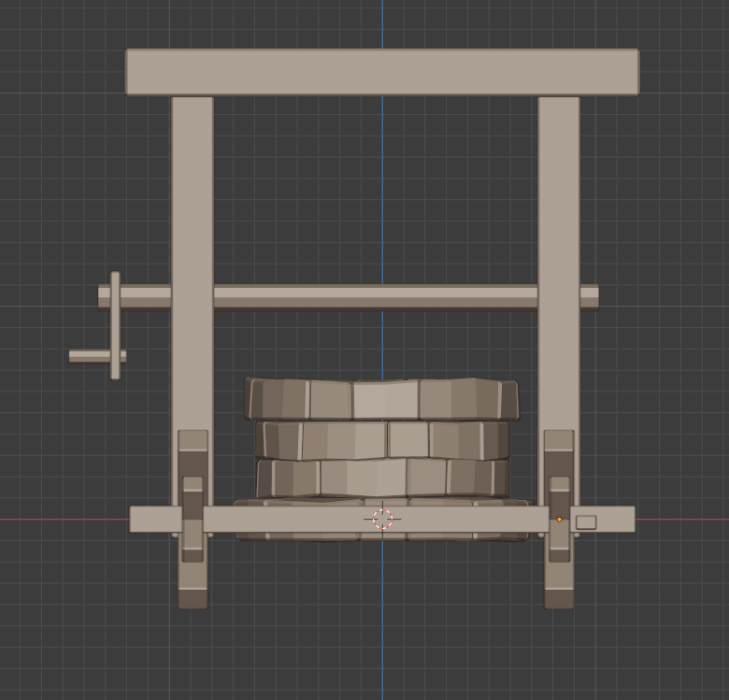
Task: Select the small rectangular peg on base beam
Action: [x=586, y=522]
